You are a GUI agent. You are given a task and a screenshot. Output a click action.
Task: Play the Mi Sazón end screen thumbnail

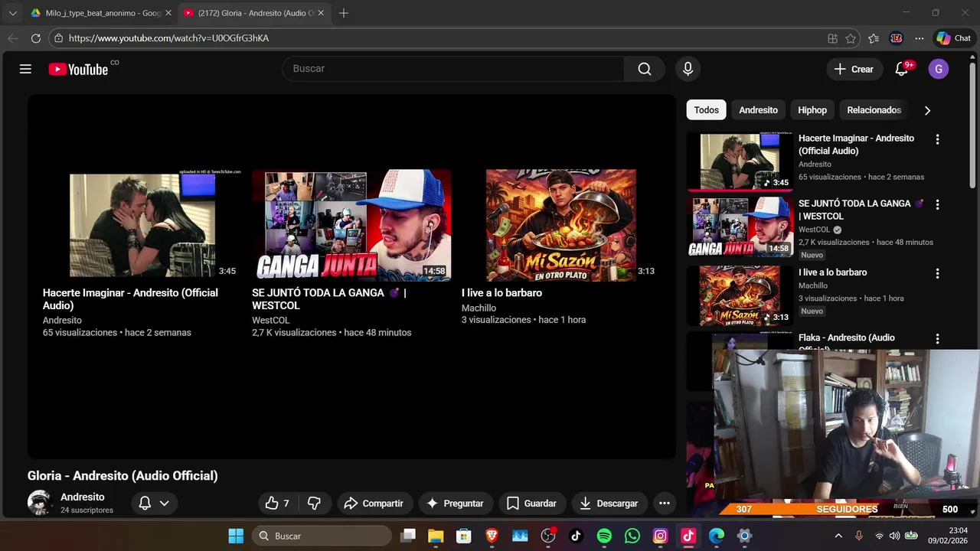point(560,225)
